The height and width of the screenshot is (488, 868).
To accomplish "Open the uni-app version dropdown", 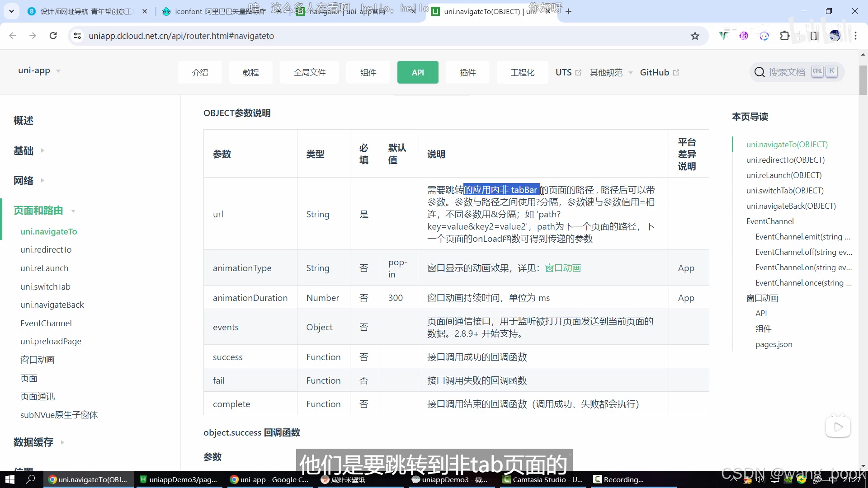I will pos(39,71).
